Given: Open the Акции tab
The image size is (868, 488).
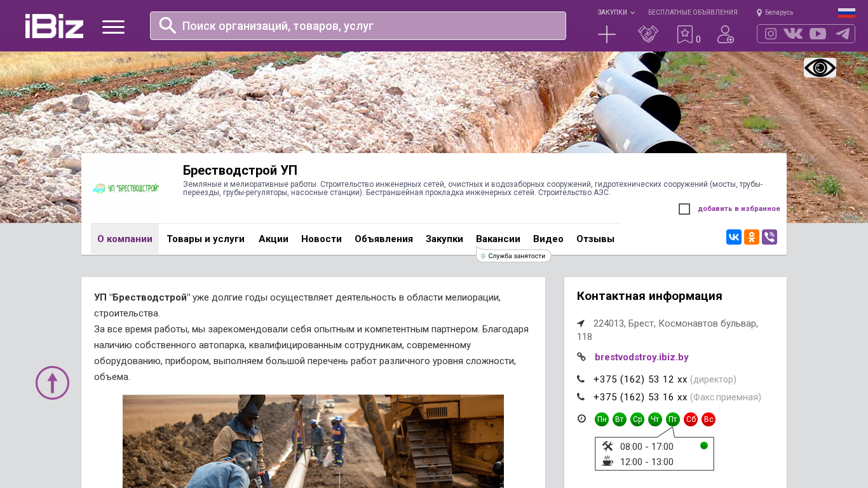Looking at the screenshot, I should (273, 239).
